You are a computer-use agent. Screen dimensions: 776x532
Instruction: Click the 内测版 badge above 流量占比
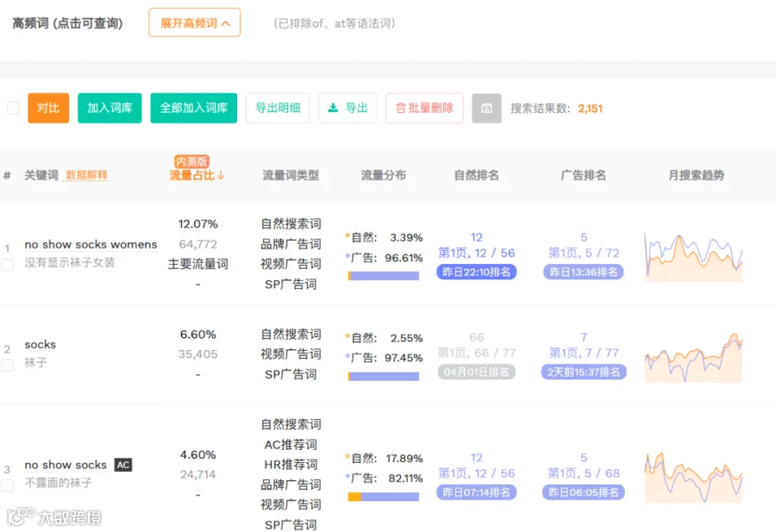[x=191, y=161]
